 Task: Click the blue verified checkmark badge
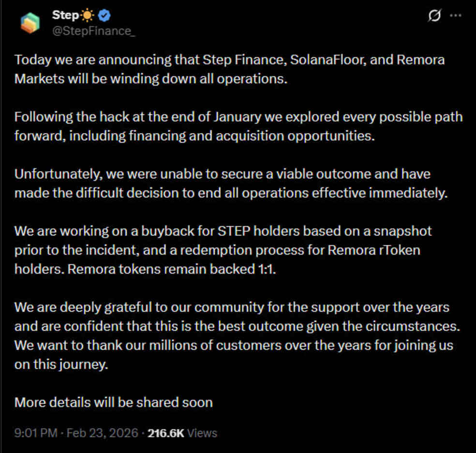pyautogui.click(x=105, y=15)
